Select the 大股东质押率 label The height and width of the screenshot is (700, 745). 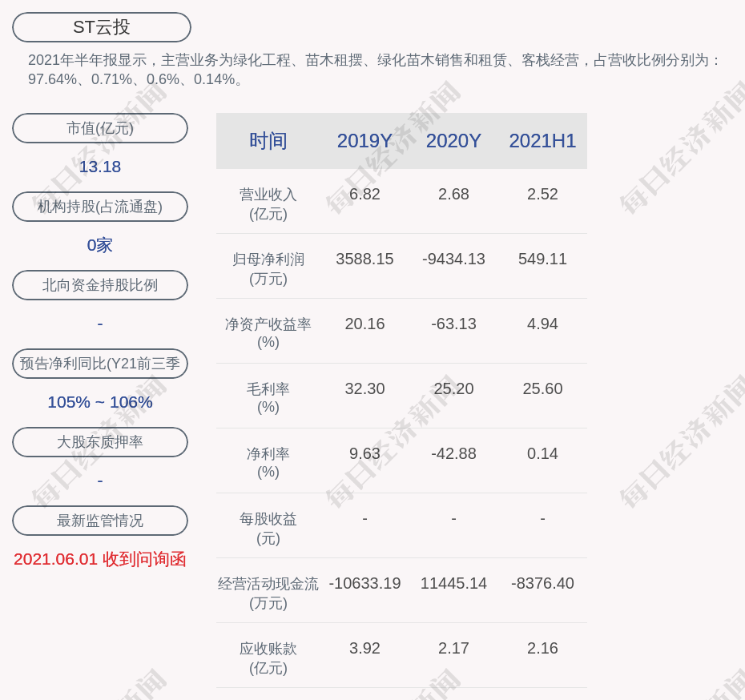pyautogui.click(x=100, y=442)
